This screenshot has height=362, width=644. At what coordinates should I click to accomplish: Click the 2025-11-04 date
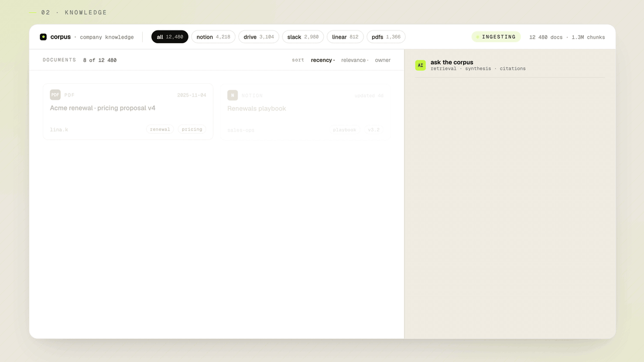point(192,95)
